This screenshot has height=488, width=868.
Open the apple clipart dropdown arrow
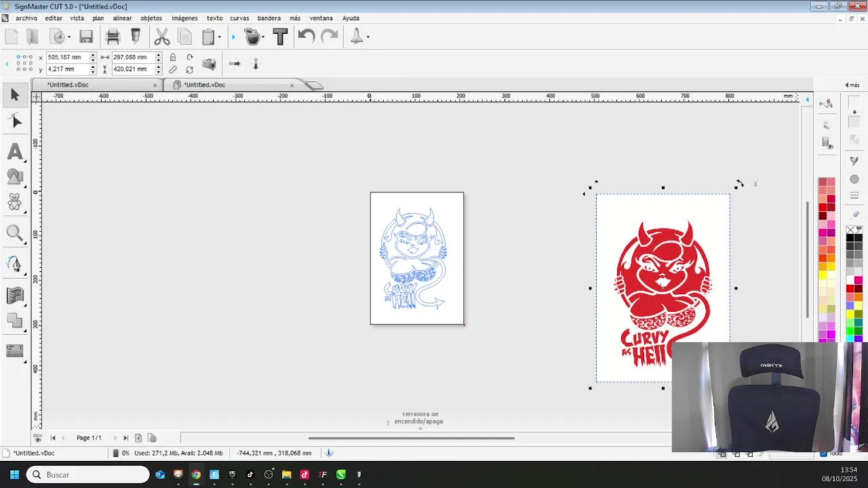(x=263, y=37)
